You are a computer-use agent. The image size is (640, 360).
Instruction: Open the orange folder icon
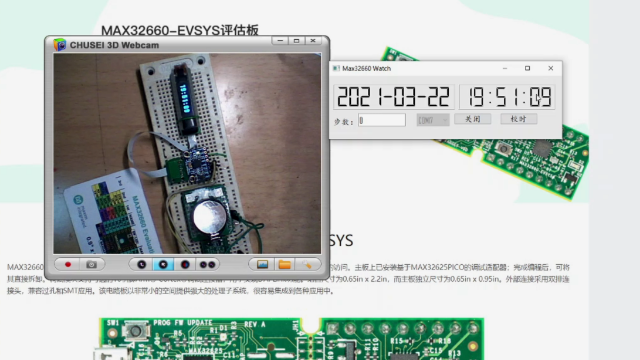[284, 264]
